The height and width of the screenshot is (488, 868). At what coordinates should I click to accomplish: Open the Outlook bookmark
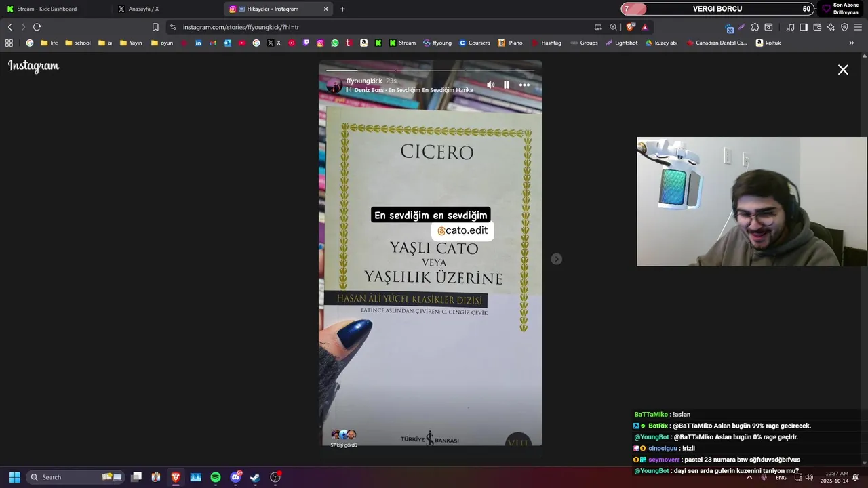click(x=227, y=43)
